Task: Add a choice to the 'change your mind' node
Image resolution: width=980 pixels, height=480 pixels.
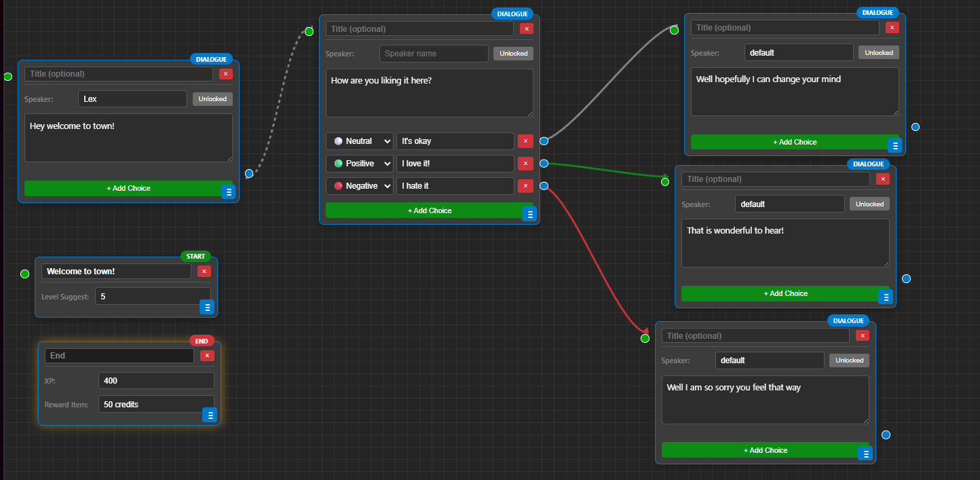Action: tap(795, 142)
